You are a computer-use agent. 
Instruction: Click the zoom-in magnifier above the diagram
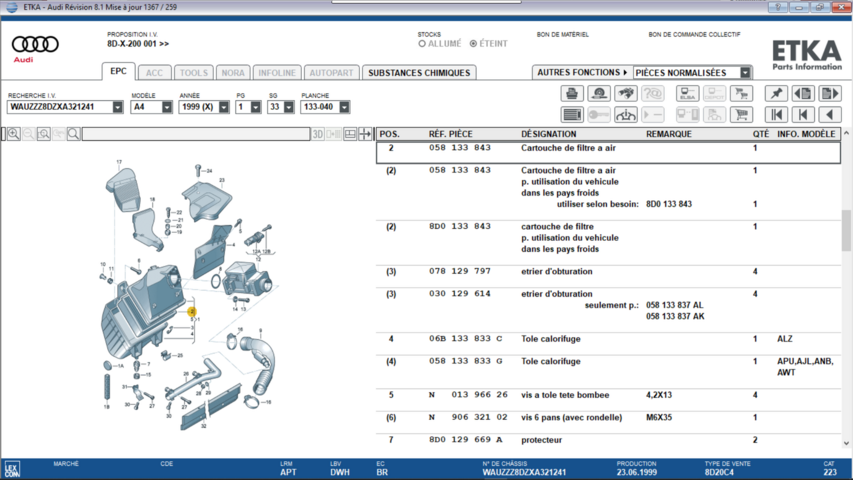pyautogui.click(x=14, y=133)
